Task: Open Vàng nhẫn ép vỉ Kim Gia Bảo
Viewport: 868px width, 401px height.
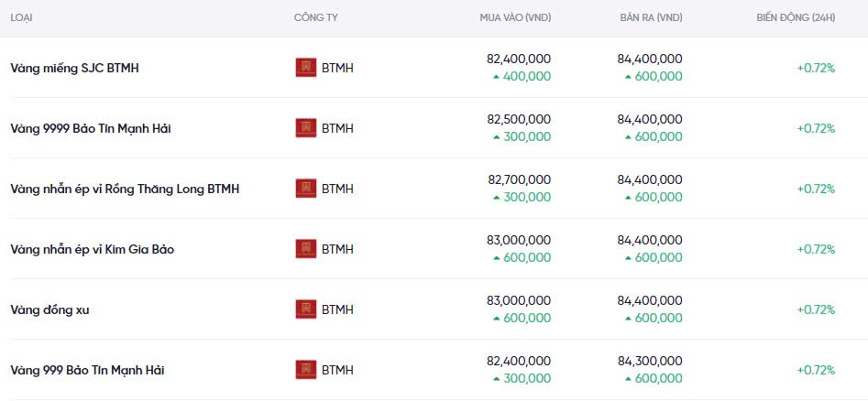Action: tap(92, 249)
